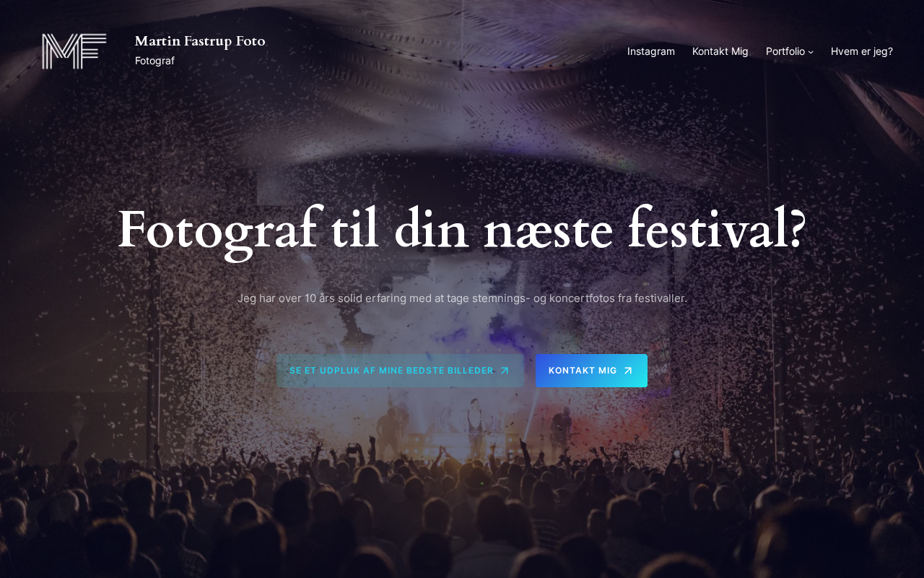
Task: Click the paragraph about 10 års erfaring
Action: click(x=462, y=298)
